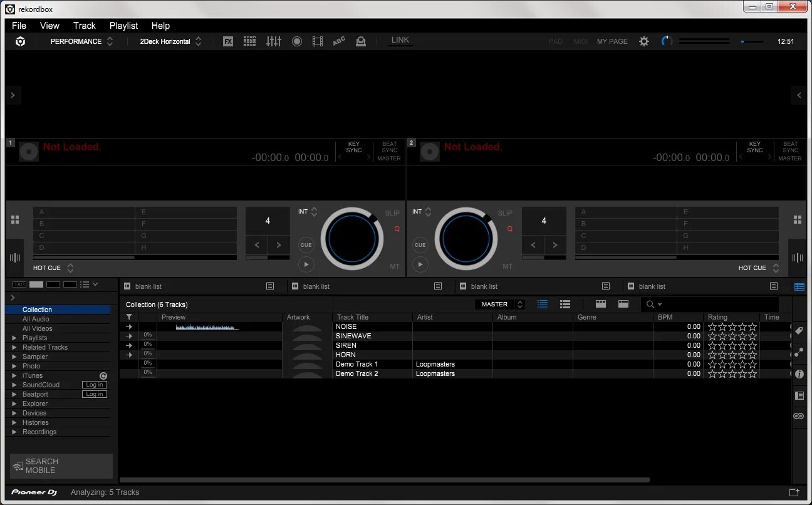Viewport: 812px width, 505px height.
Task: Open related tracks side icon
Action: click(x=799, y=353)
